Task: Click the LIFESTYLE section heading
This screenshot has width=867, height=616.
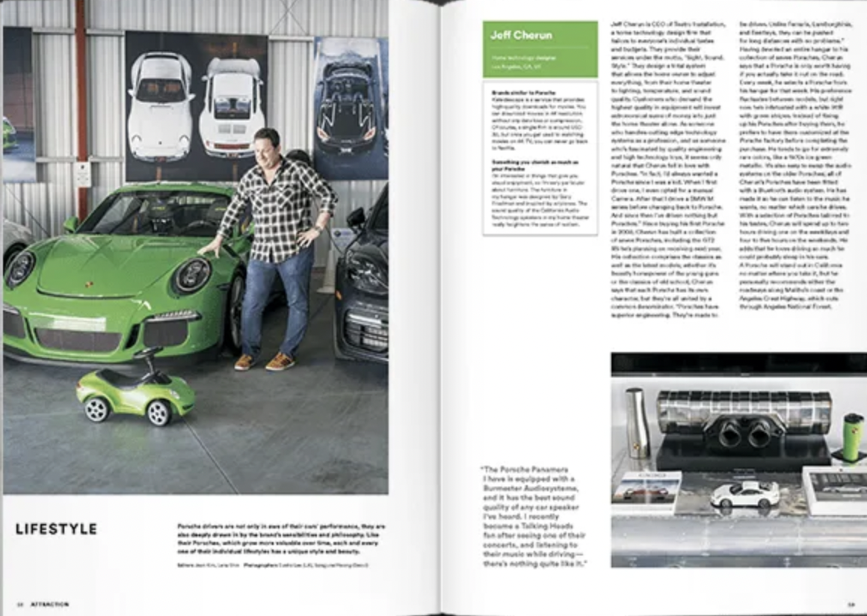Action: [x=56, y=529]
